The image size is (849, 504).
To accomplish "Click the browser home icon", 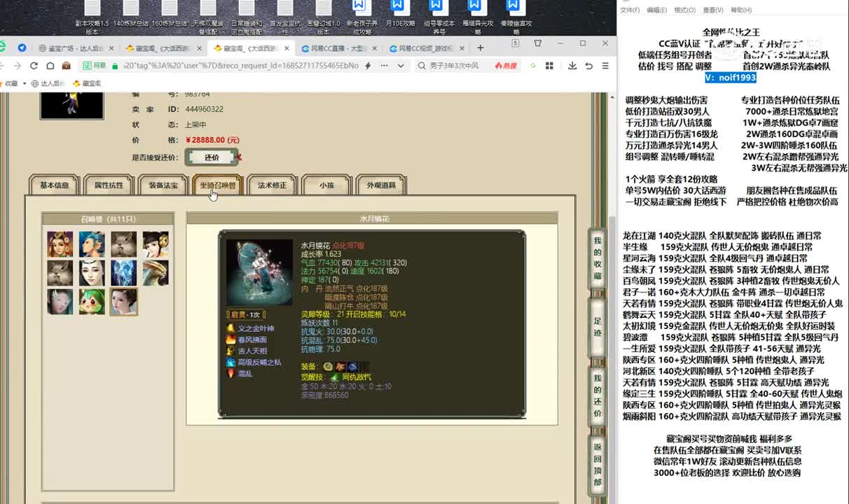I will tap(50, 66).
